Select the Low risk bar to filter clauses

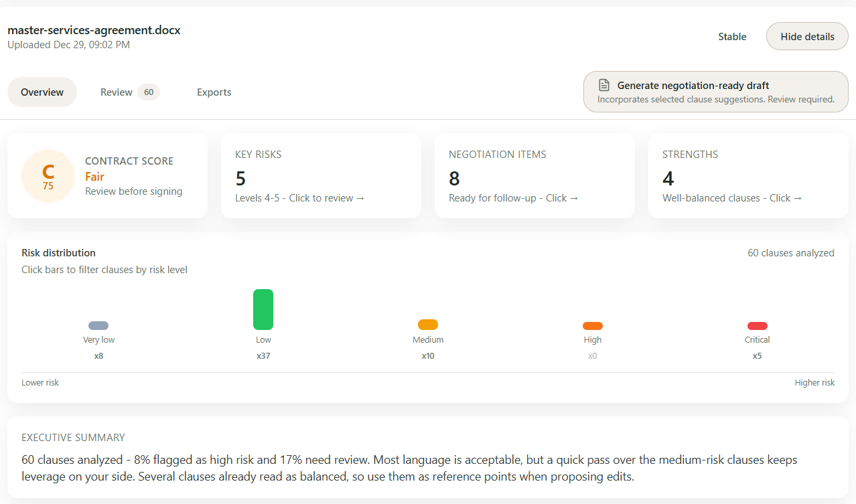pos(263,309)
